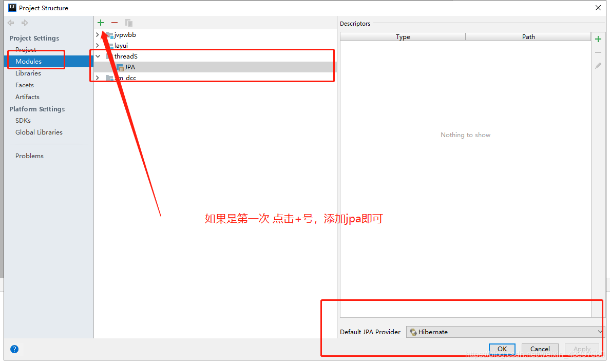
Task: Expand the layui module node
Action: [97, 46]
